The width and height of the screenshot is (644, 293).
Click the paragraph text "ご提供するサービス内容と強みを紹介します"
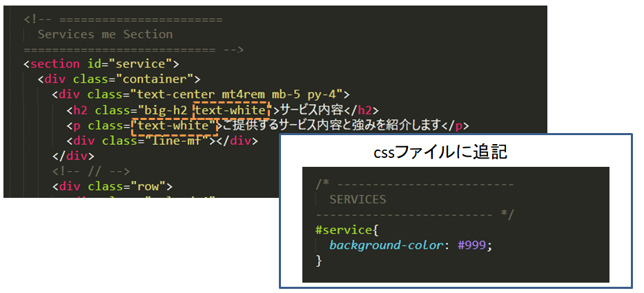pos(331,125)
